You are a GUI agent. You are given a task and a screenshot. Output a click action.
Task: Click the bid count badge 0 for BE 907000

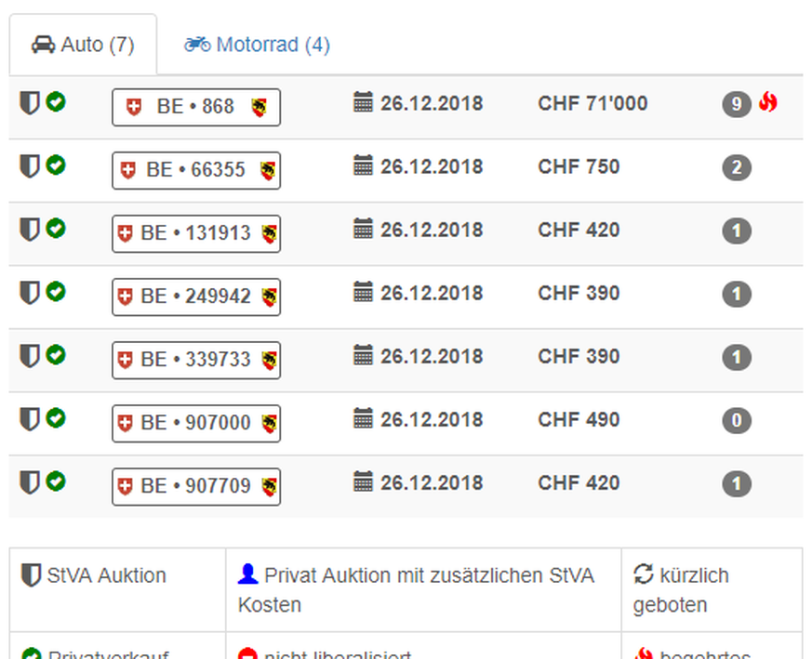[736, 420]
